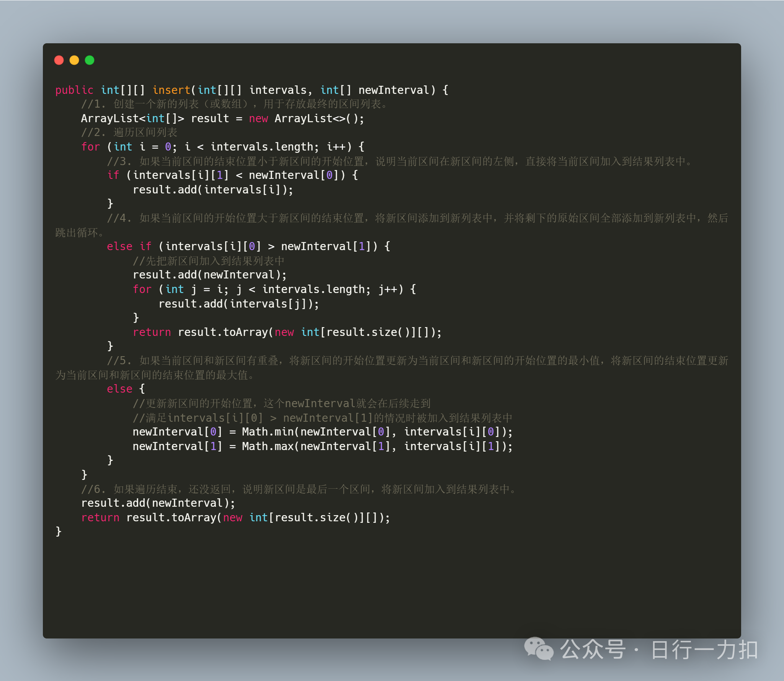Click the comment '//先把新区间加入到结果列表中'
The width and height of the screenshot is (784, 681).
click(209, 261)
